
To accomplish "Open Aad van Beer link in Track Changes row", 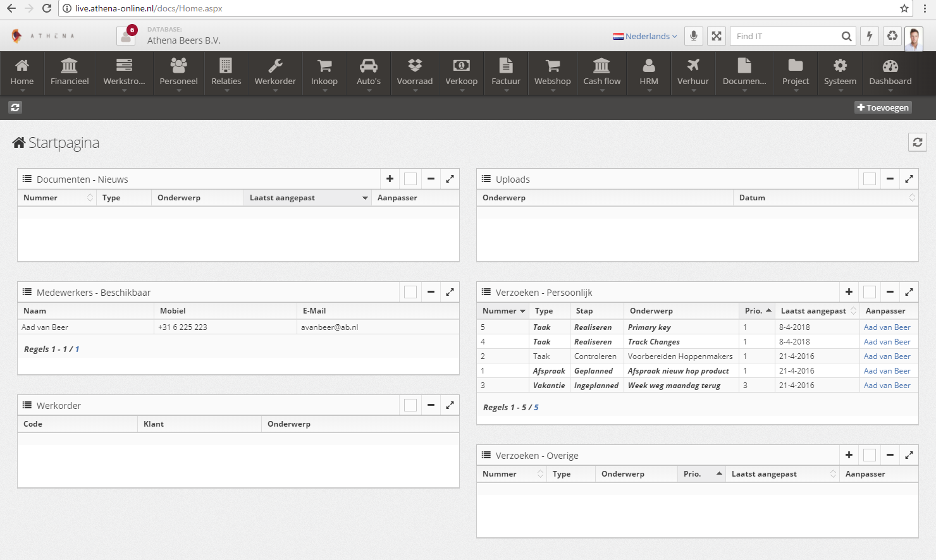I will pyautogui.click(x=887, y=342).
